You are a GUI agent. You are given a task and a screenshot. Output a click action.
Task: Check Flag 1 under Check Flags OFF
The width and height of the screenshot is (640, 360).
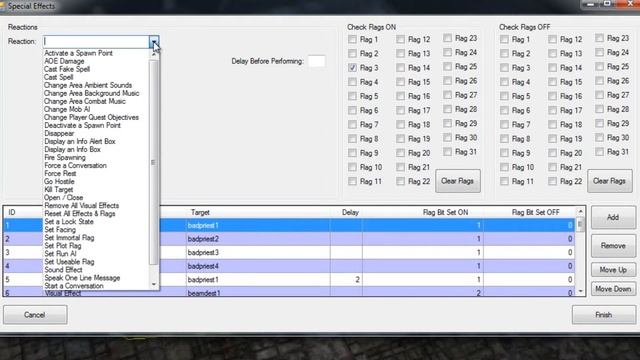tap(504, 40)
